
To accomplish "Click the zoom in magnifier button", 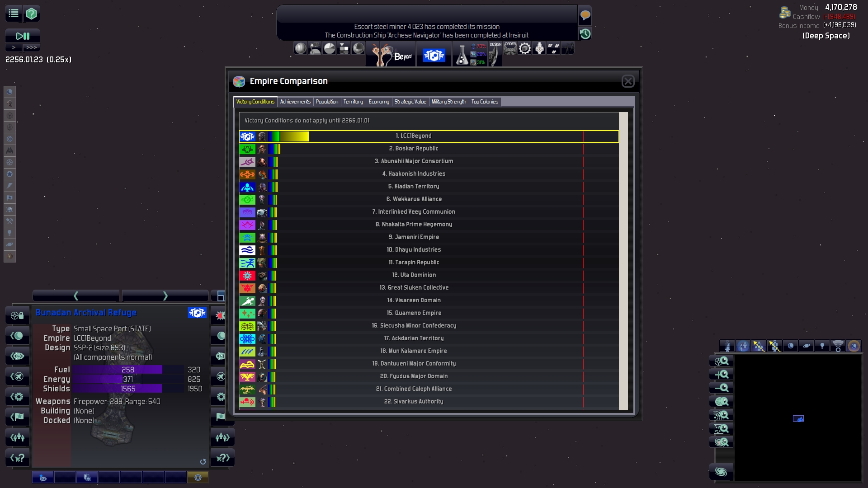I will (721, 375).
